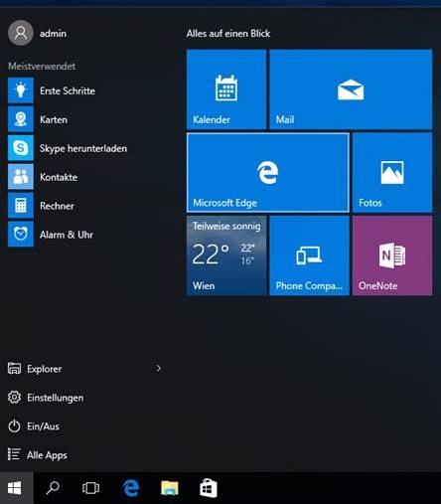Select the Karten entry text

[54, 119]
